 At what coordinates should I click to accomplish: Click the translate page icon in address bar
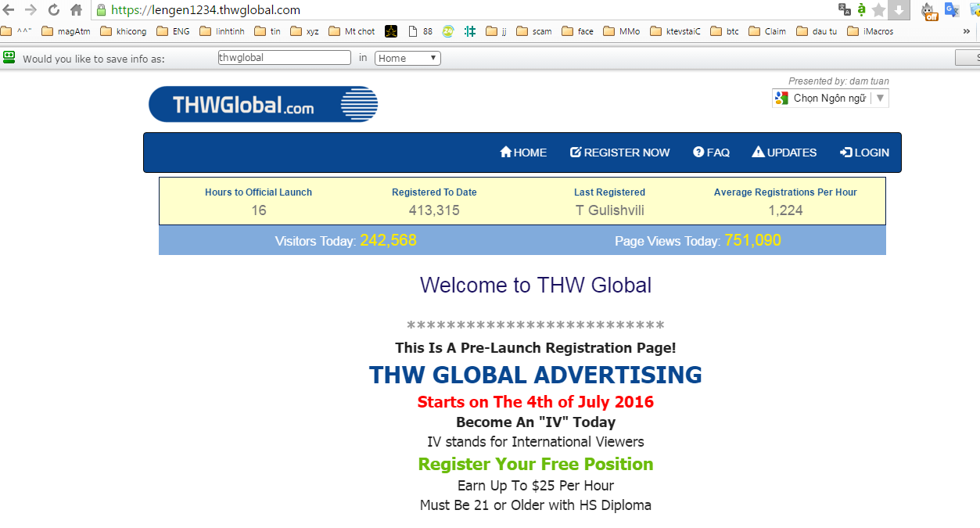point(844,10)
